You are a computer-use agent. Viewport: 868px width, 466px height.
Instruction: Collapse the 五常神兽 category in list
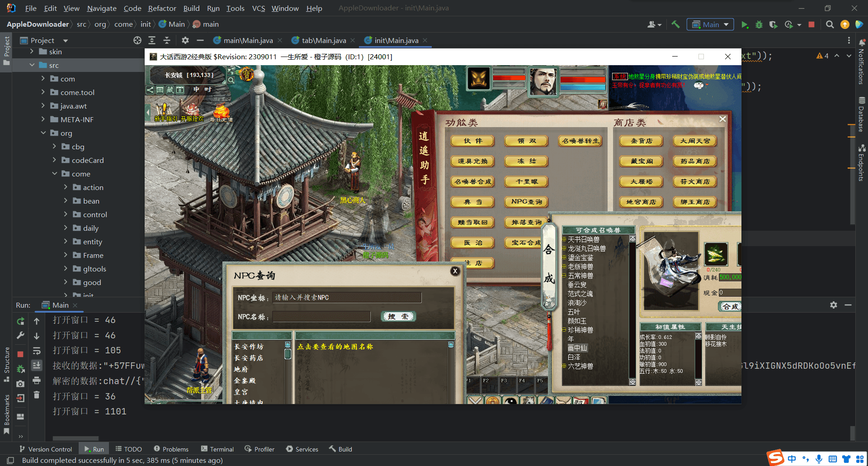(x=564, y=276)
